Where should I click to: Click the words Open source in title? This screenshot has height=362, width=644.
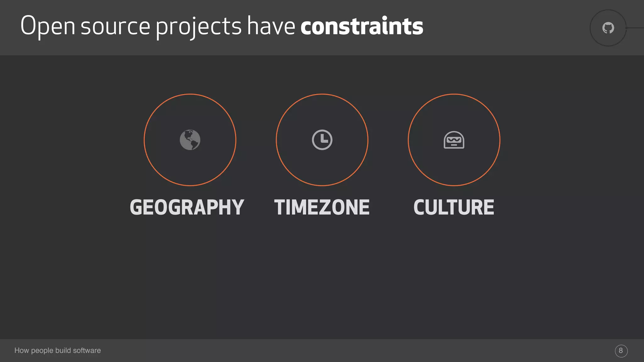pos(85,26)
